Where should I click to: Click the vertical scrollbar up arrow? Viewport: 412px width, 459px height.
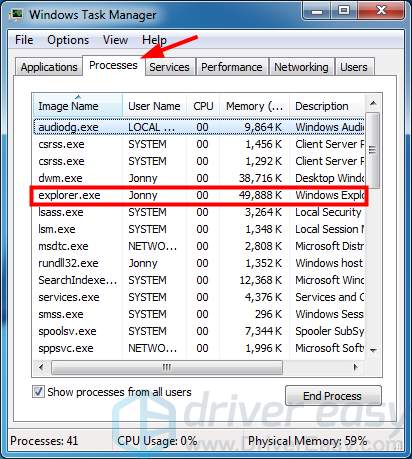[373, 104]
